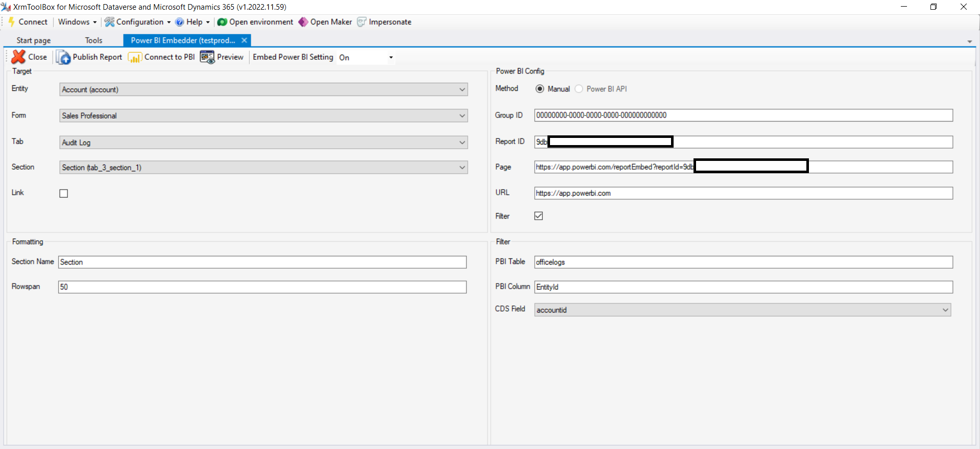This screenshot has height=449, width=980.
Task: Click the Impersonate icon
Action: tap(362, 22)
